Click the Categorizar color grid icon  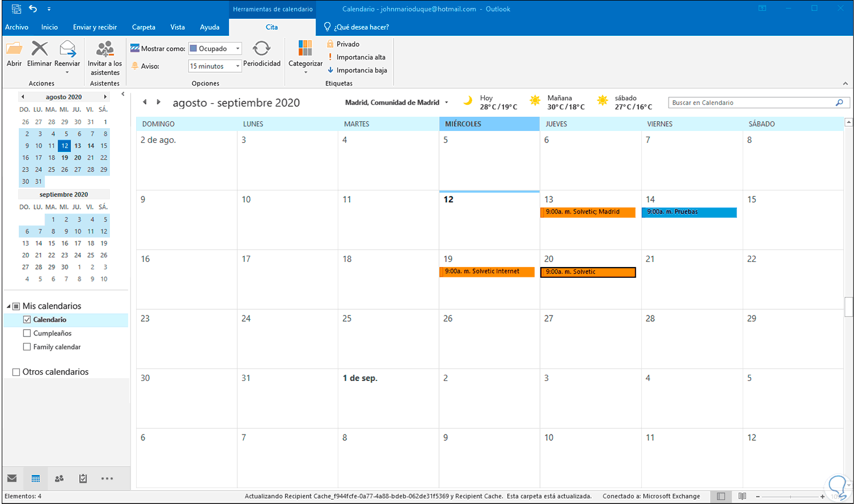click(x=305, y=48)
